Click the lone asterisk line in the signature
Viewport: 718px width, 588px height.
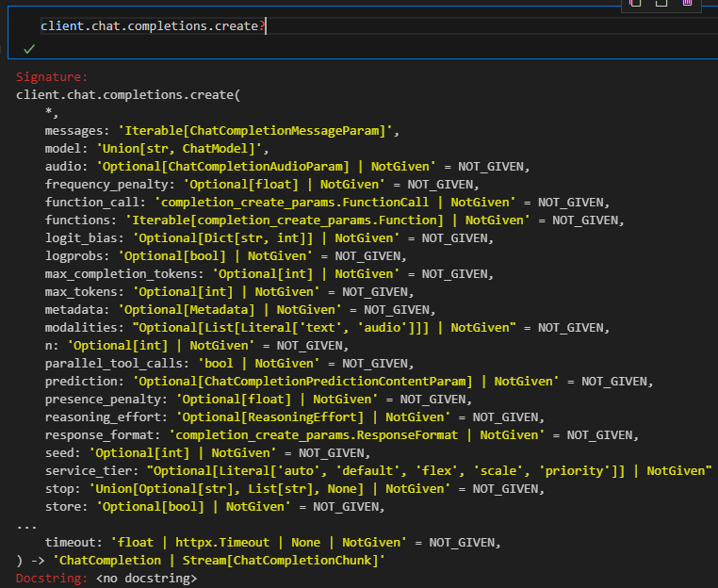(x=51, y=112)
